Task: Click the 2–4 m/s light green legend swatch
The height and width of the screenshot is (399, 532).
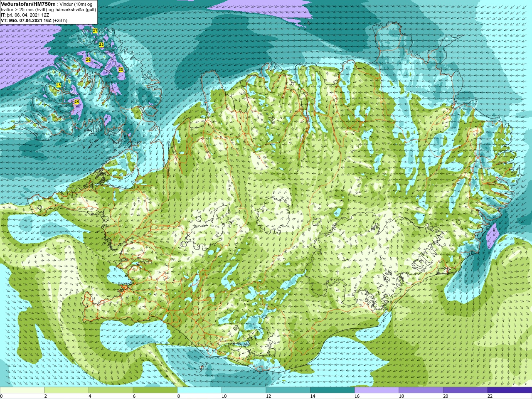Action: click(66, 390)
